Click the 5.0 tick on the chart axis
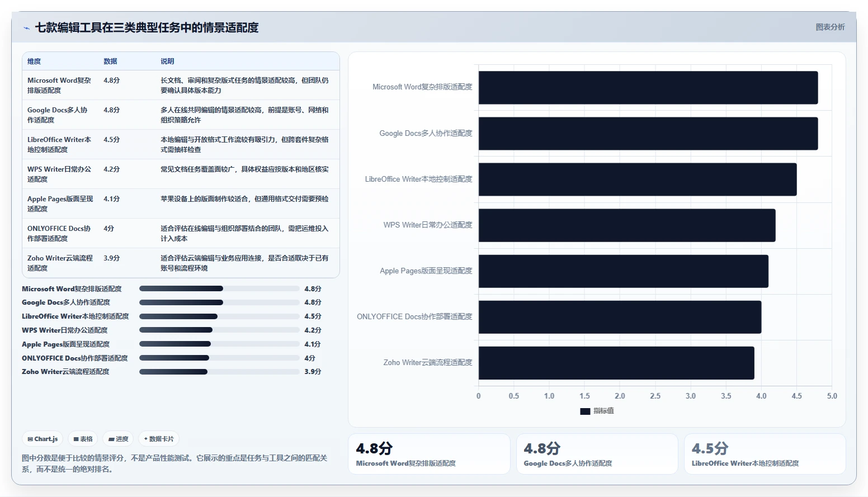This screenshot has height=497, width=868. (832, 396)
